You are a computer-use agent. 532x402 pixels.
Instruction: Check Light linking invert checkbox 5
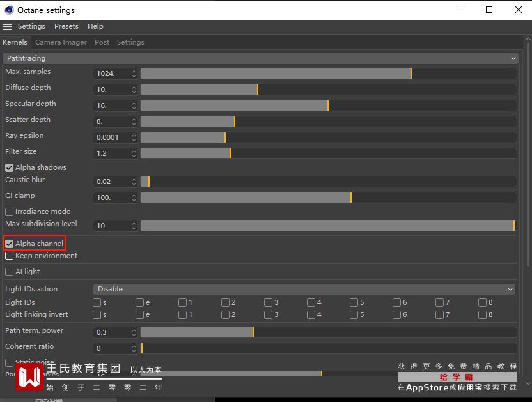(x=354, y=315)
